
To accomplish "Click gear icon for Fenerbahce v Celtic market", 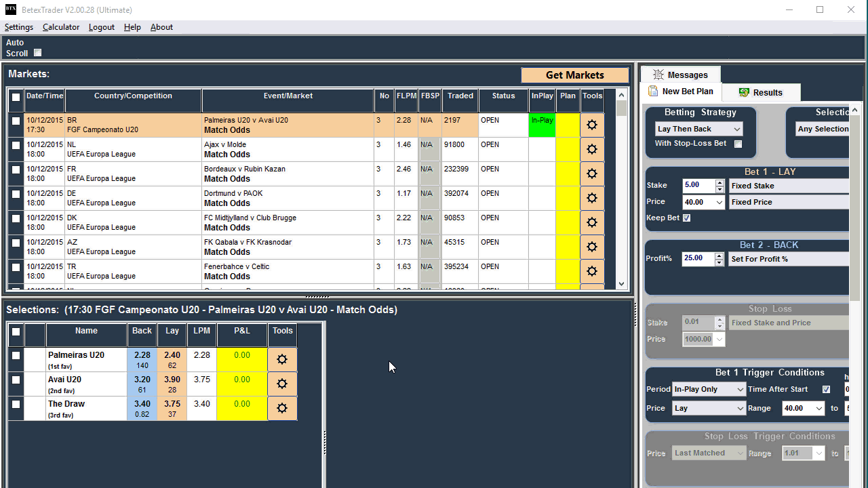I will coord(592,271).
